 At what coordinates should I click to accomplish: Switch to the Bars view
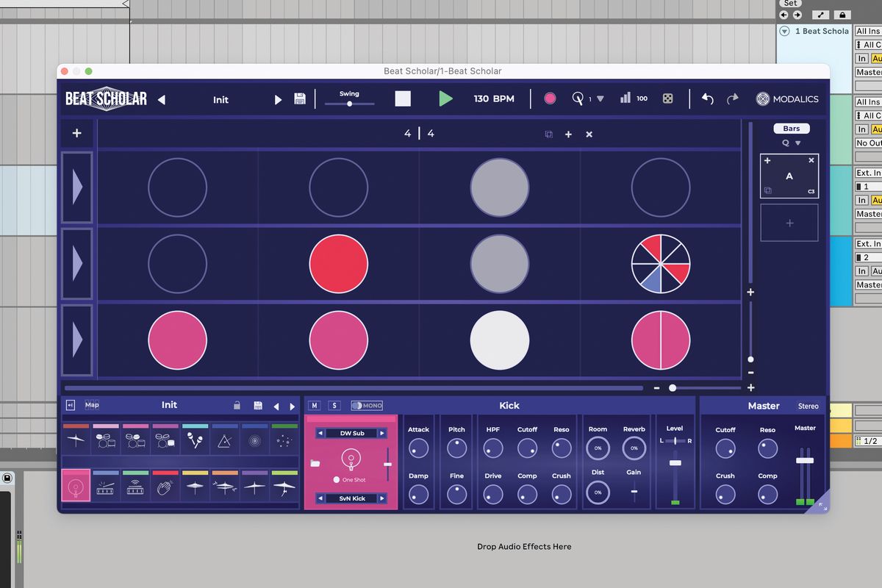[791, 128]
